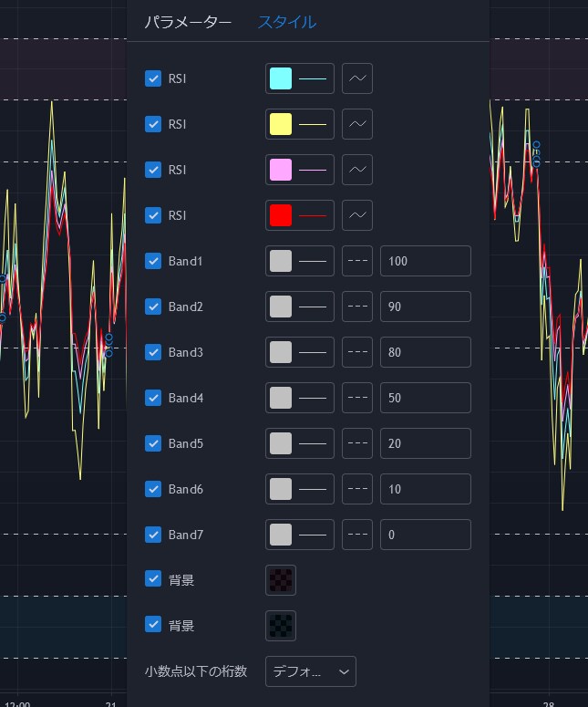Uncheck the pink RSI checkbox
588x707 pixels.
[153, 170]
